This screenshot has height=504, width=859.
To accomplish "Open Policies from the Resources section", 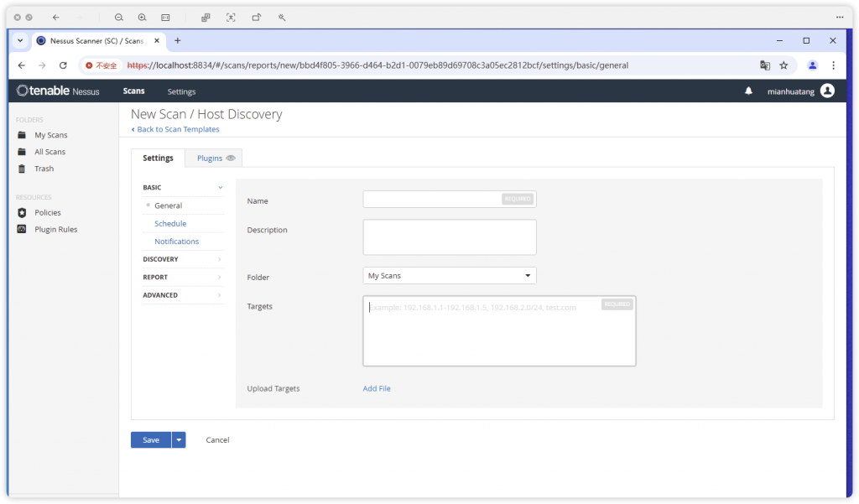I will (47, 212).
